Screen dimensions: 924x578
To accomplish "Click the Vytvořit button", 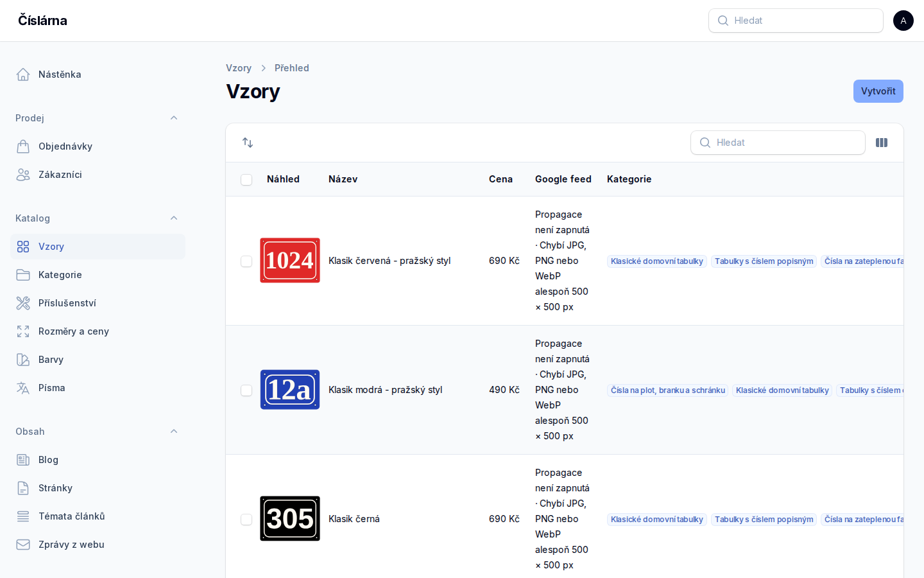I will click(878, 91).
